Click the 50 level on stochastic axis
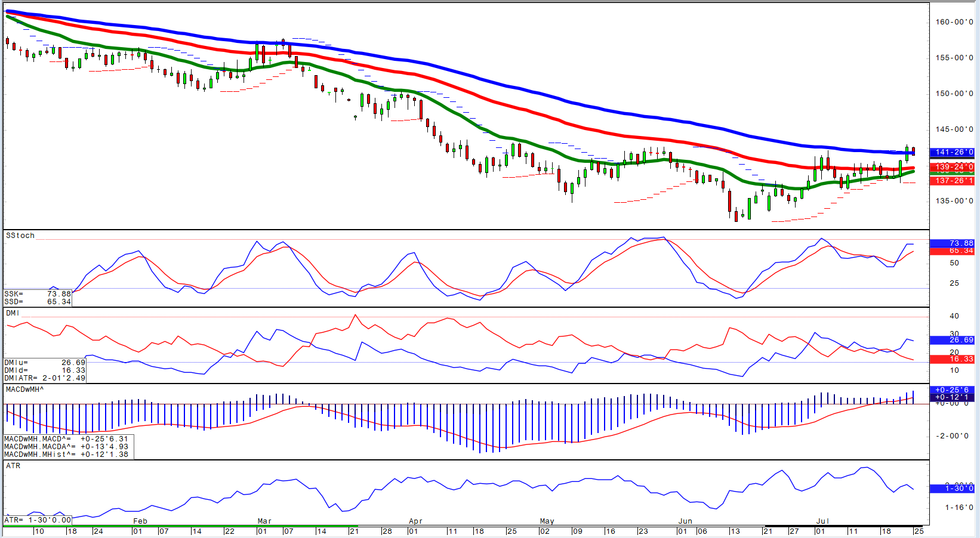This screenshot has height=538, width=980. [954, 263]
